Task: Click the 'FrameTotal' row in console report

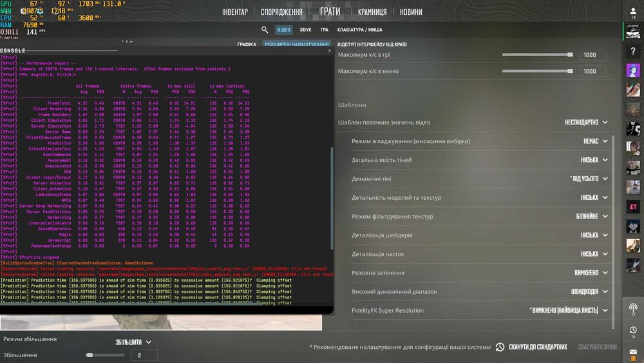Action: [125, 103]
